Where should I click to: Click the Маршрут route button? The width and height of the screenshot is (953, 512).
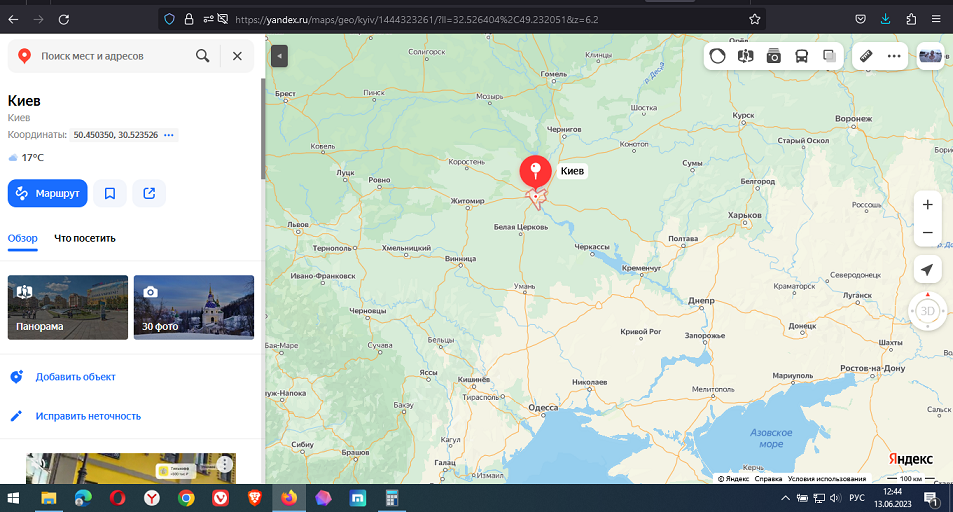coord(47,193)
